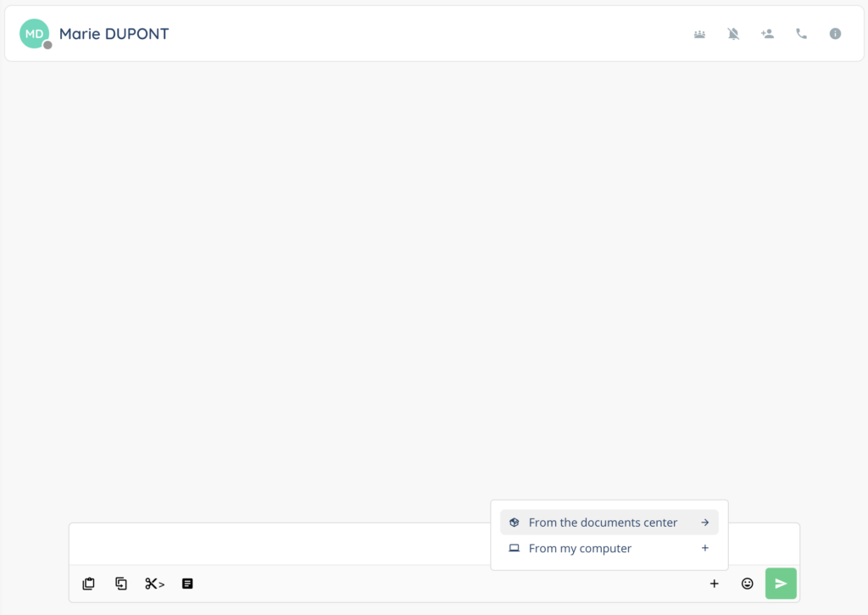The height and width of the screenshot is (615, 868).
Task: Click the clipboard icon in message toolbar
Action: (x=88, y=584)
